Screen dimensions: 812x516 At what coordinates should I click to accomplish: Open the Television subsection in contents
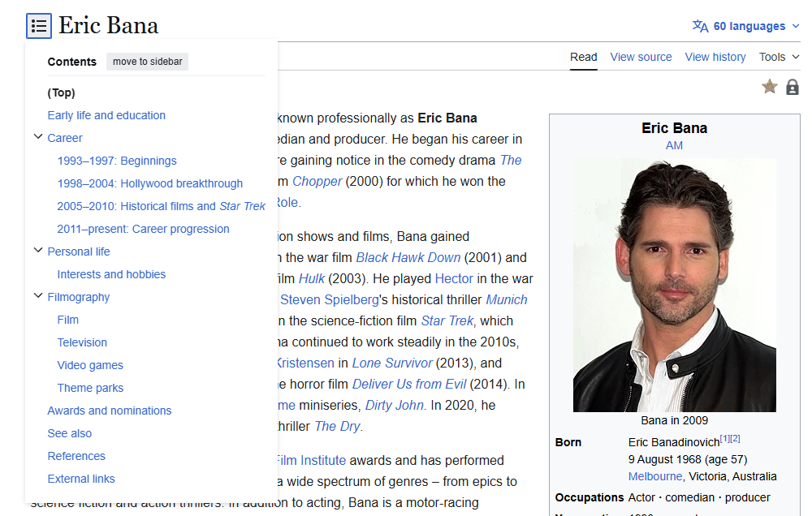[82, 342]
